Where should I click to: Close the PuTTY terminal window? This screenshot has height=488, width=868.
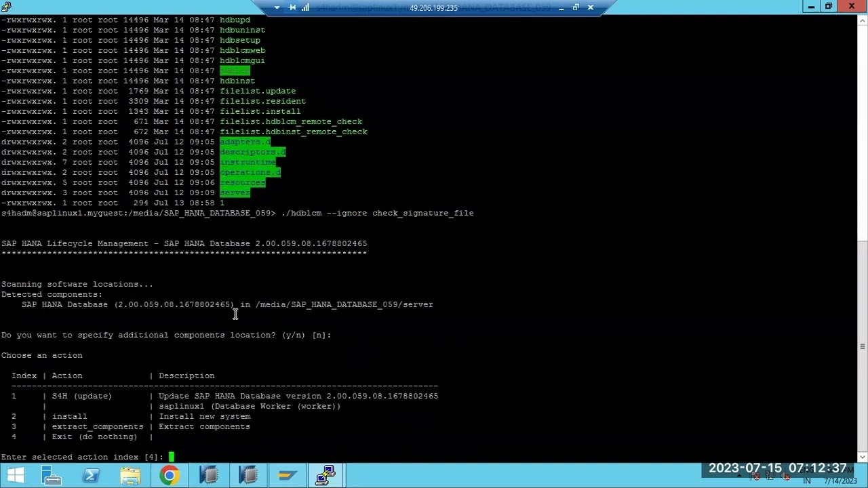tap(852, 7)
